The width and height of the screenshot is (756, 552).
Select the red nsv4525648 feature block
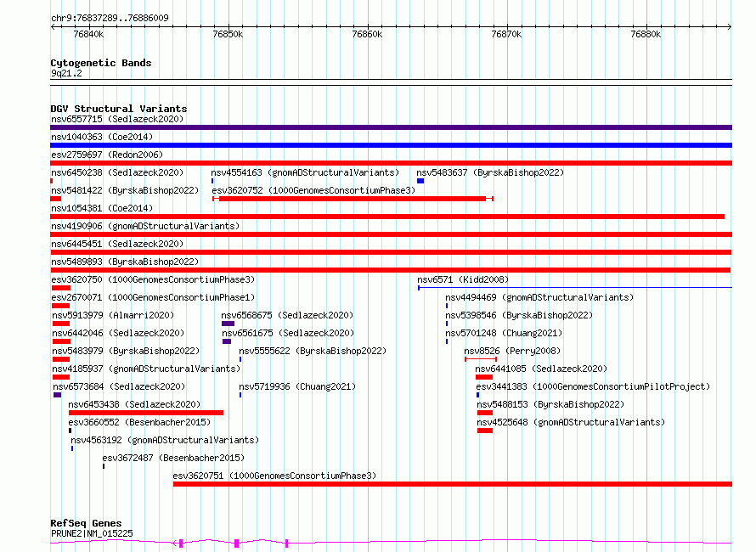click(485, 431)
